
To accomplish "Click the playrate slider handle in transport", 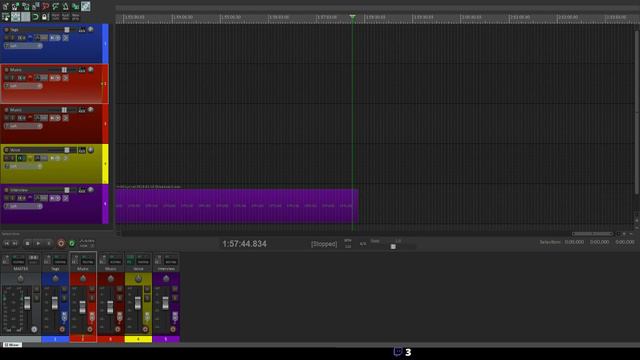I will (x=393, y=247).
